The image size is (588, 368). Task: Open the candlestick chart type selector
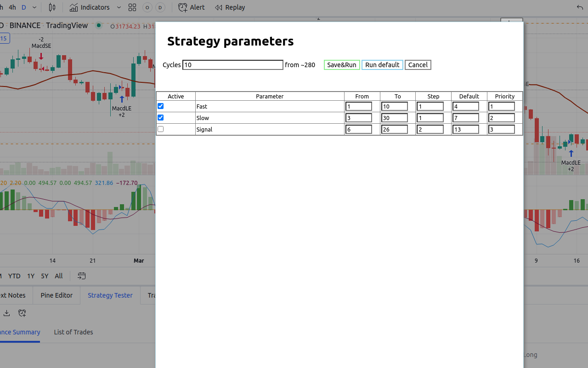(x=52, y=7)
